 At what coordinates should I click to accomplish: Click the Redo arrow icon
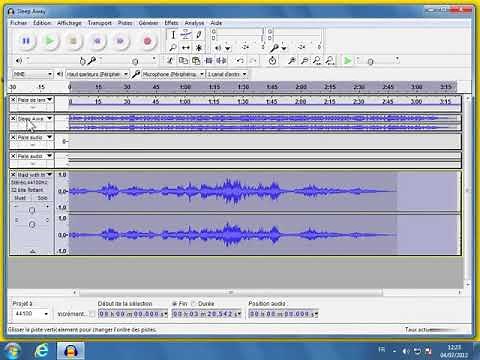253,61
